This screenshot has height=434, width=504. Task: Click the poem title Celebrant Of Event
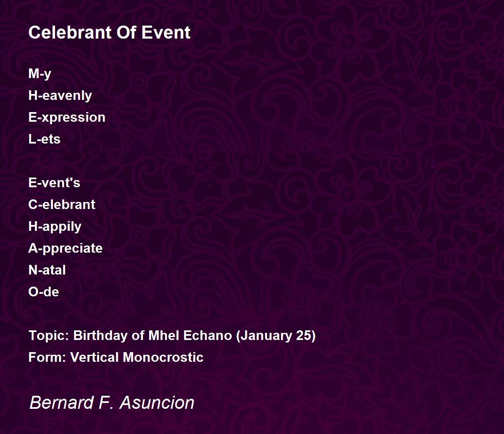pyautogui.click(x=109, y=32)
